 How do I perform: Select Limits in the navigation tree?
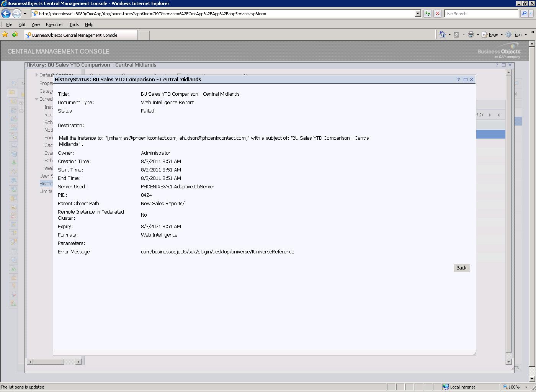click(46, 191)
